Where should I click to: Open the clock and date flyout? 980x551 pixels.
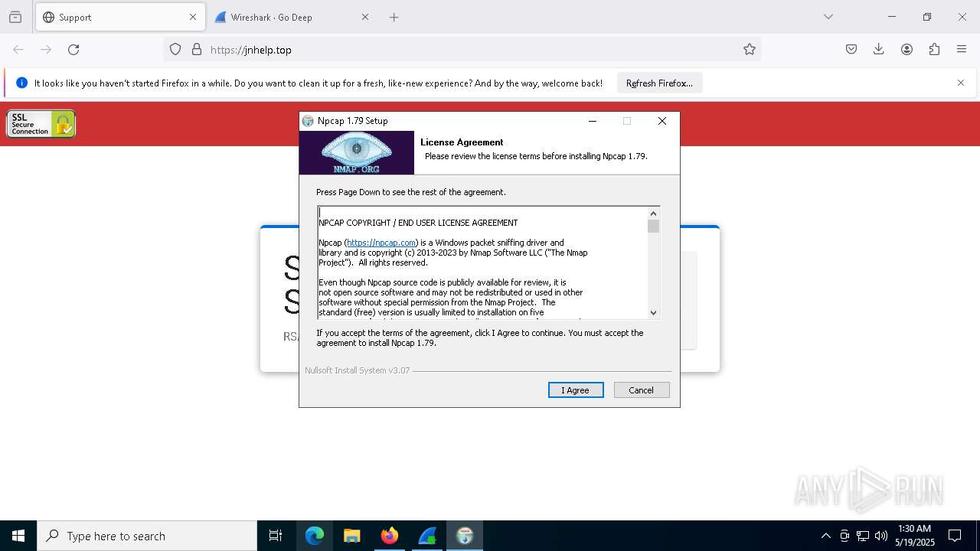coord(914,536)
